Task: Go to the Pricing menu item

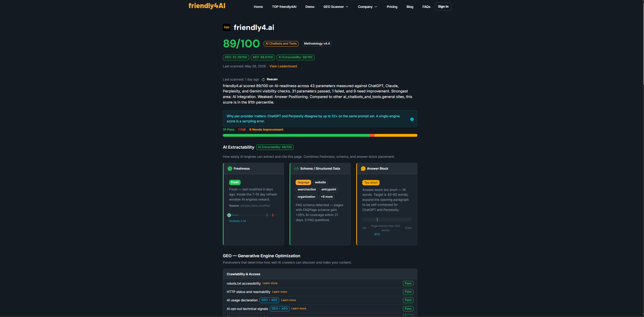Action: 392,7
